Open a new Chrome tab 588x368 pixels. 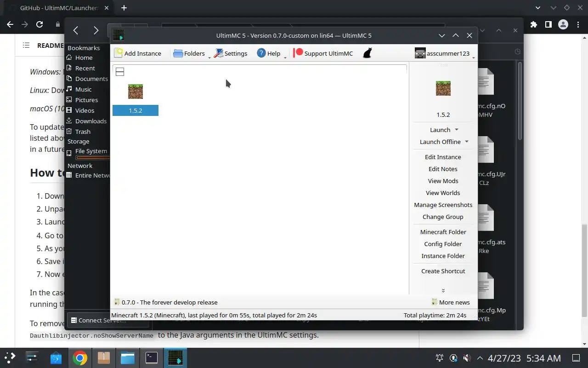pyautogui.click(x=124, y=8)
